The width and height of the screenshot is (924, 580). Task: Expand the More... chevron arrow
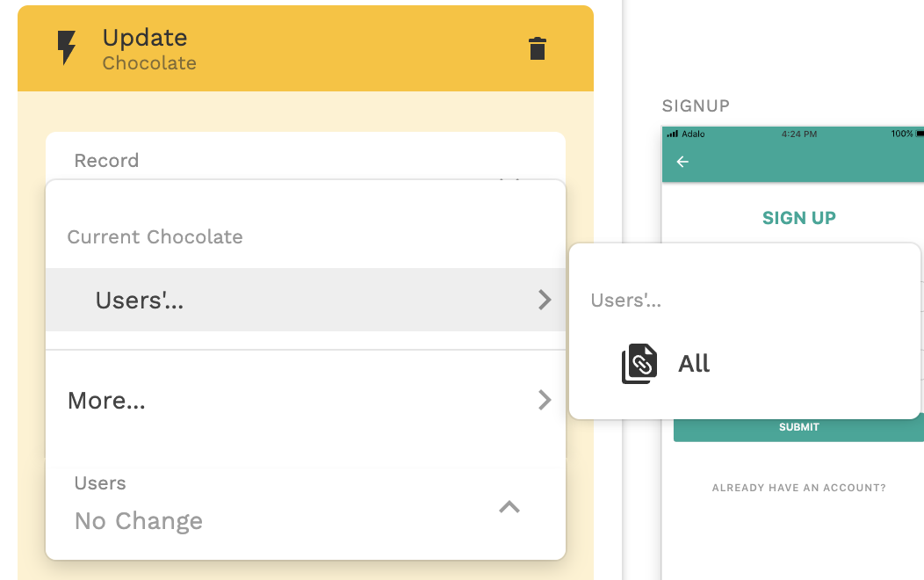pyautogui.click(x=545, y=401)
